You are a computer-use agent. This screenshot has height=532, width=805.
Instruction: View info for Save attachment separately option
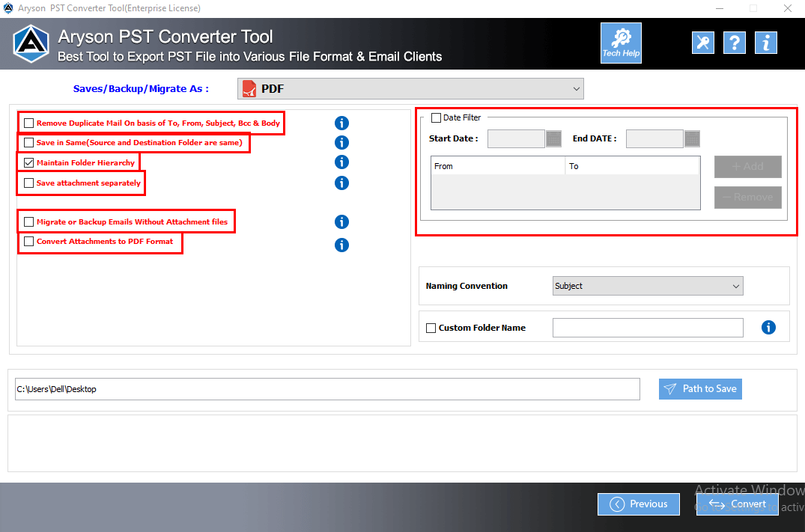pyautogui.click(x=341, y=183)
